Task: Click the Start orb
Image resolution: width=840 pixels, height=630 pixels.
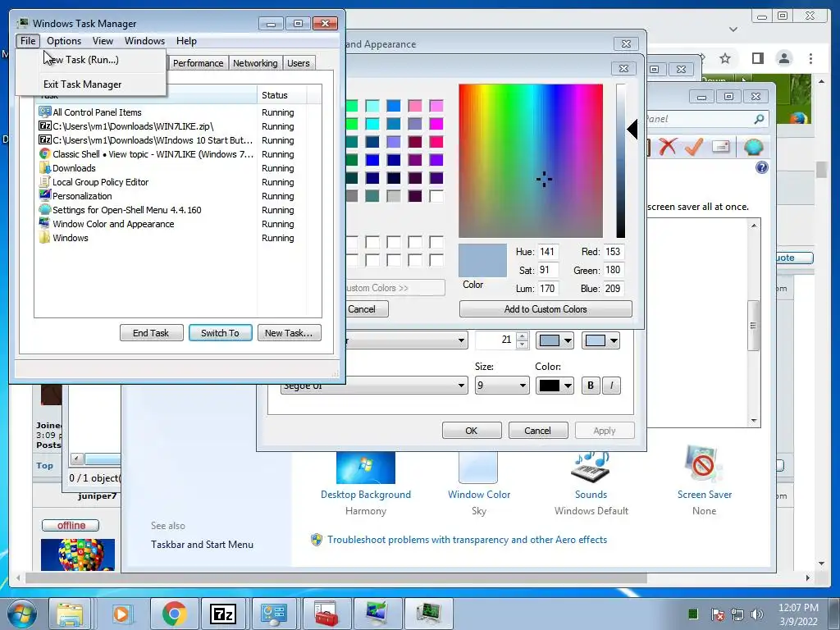Action: [x=22, y=614]
